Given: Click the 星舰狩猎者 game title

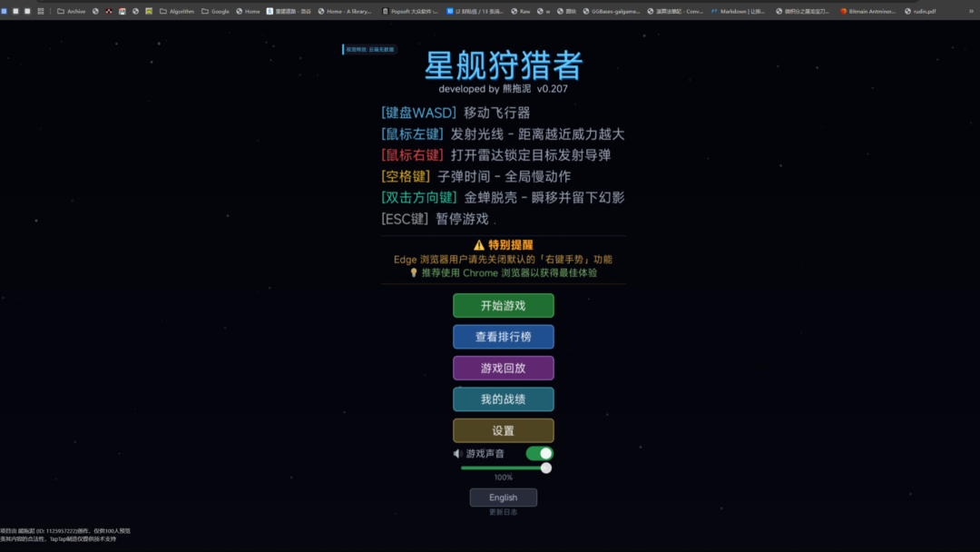Looking at the screenshot, I should [x=503, y=65].
